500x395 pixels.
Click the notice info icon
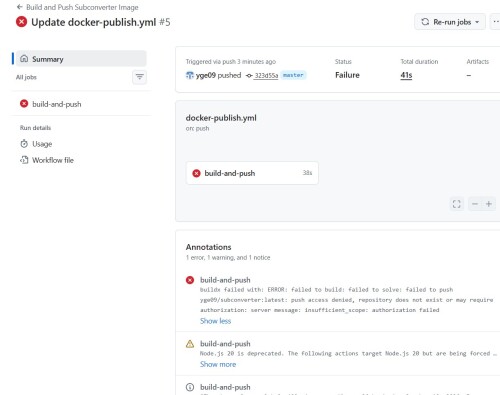coord(190,387)
